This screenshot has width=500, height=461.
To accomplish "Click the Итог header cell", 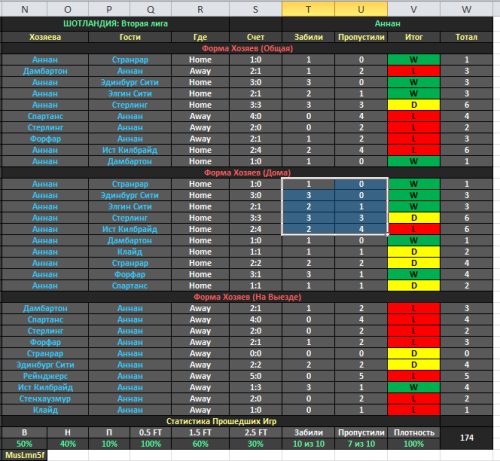I will click(414, 37).
